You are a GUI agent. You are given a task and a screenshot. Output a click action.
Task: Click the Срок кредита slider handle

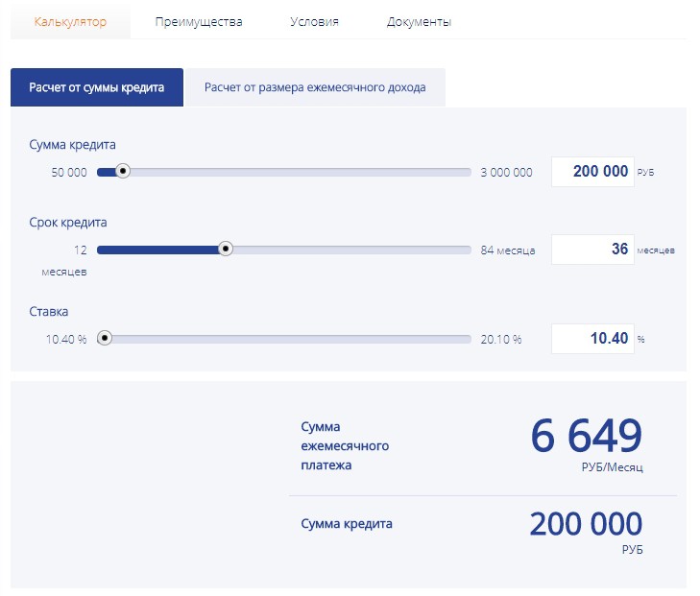[x=226, y=248]
